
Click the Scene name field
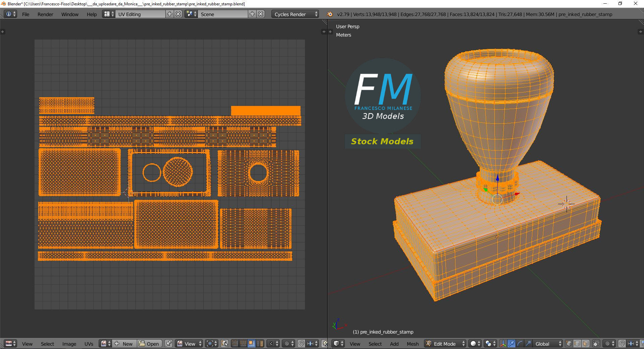pyautogui.click(x=223, y=14)
